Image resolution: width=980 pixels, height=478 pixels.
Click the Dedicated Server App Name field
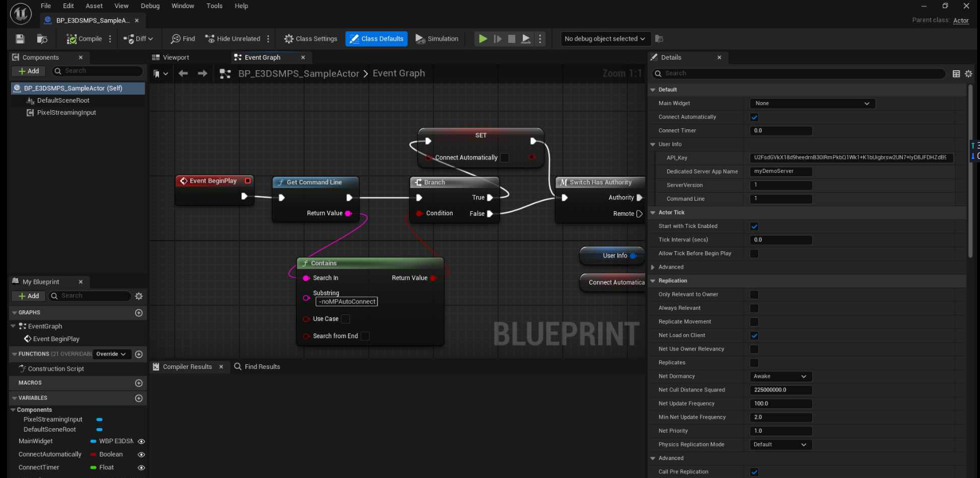(x=780, y=172)
